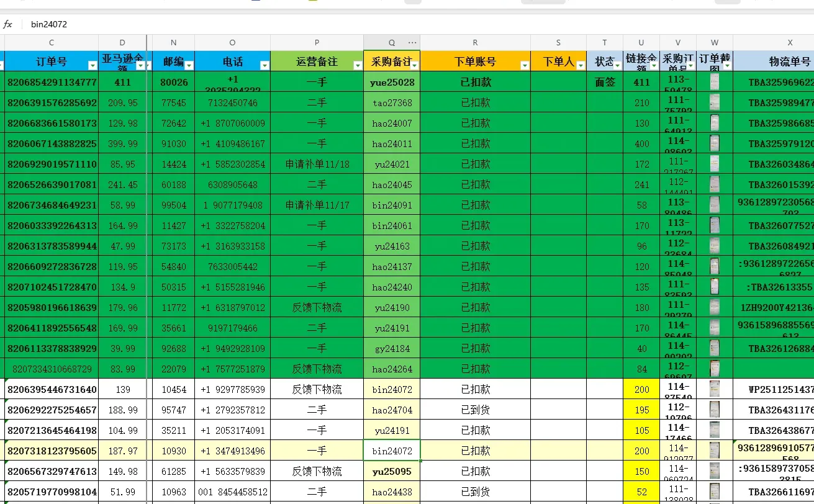Select column O header
Image resolution: width=814 pixels, height=504 pixels.
click(232, 42)
